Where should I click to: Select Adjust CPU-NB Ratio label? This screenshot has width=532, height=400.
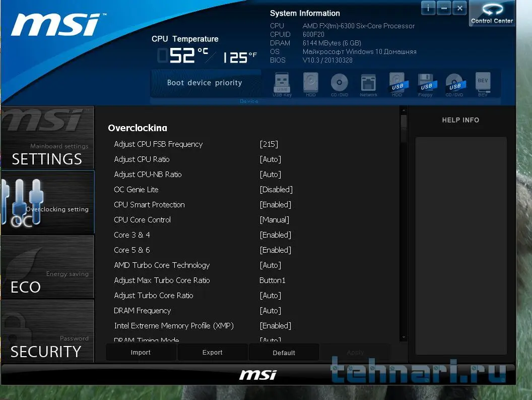click(x=148, y=175)
